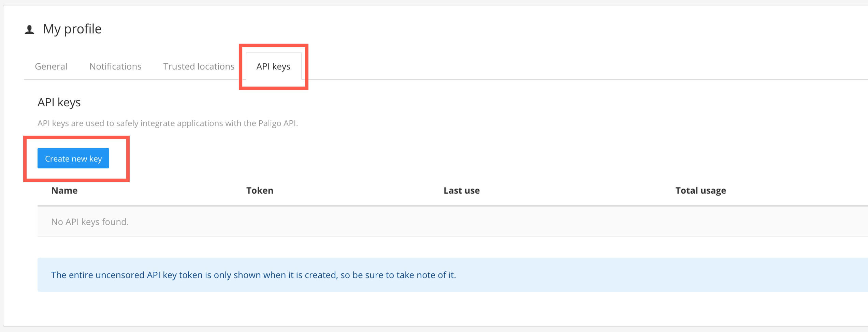Screen dimensions: 868x332
Task: Open the Notifications tab
Action: click(x=115, y=66)
